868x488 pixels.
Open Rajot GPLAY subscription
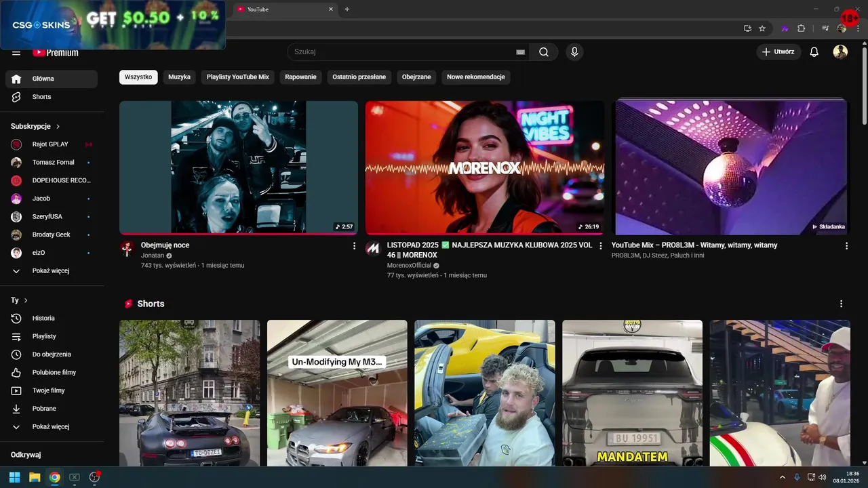(x=52, y=144)
